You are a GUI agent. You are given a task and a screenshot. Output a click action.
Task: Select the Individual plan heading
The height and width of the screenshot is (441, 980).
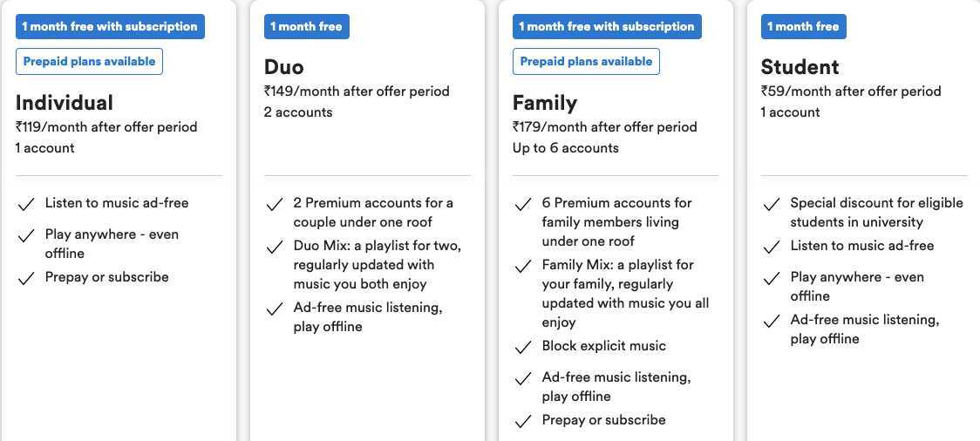coord(65,103)
